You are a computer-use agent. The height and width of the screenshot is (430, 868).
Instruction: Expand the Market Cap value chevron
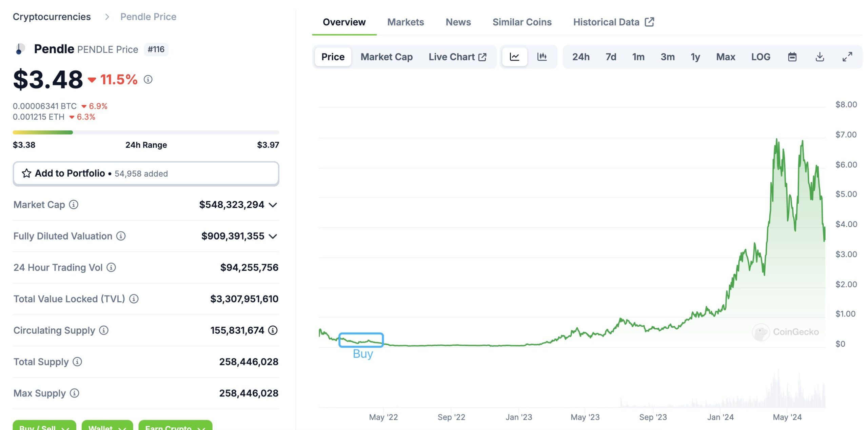tap(273, 205)
